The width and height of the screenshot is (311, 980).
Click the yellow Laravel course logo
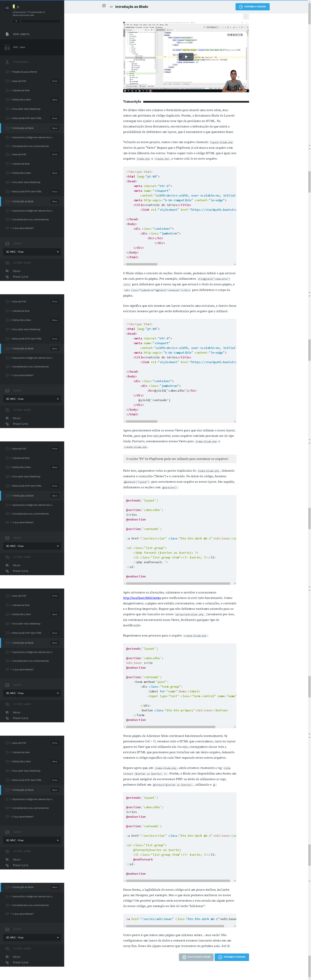click(16, 7)
